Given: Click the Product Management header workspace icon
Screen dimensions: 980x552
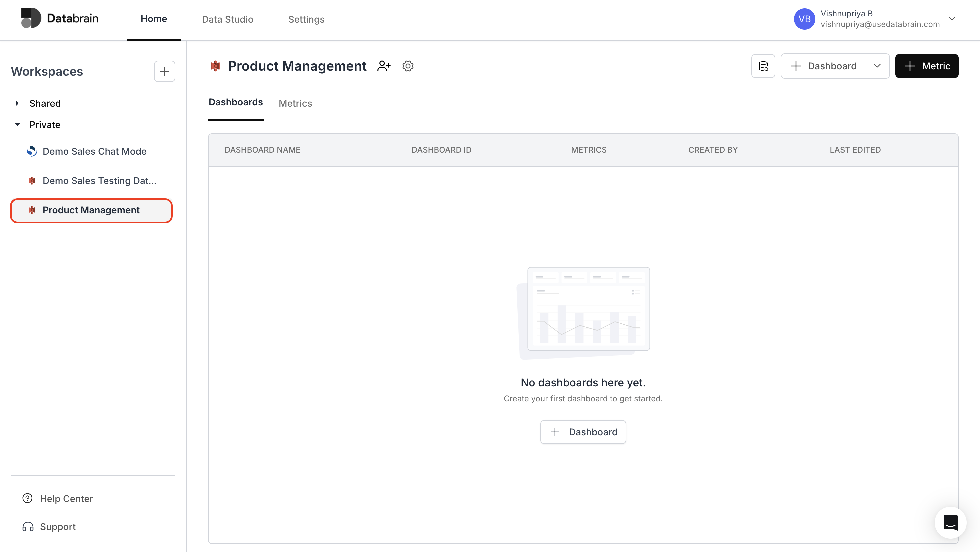Looking at the screenshot, I should point(215,66).
